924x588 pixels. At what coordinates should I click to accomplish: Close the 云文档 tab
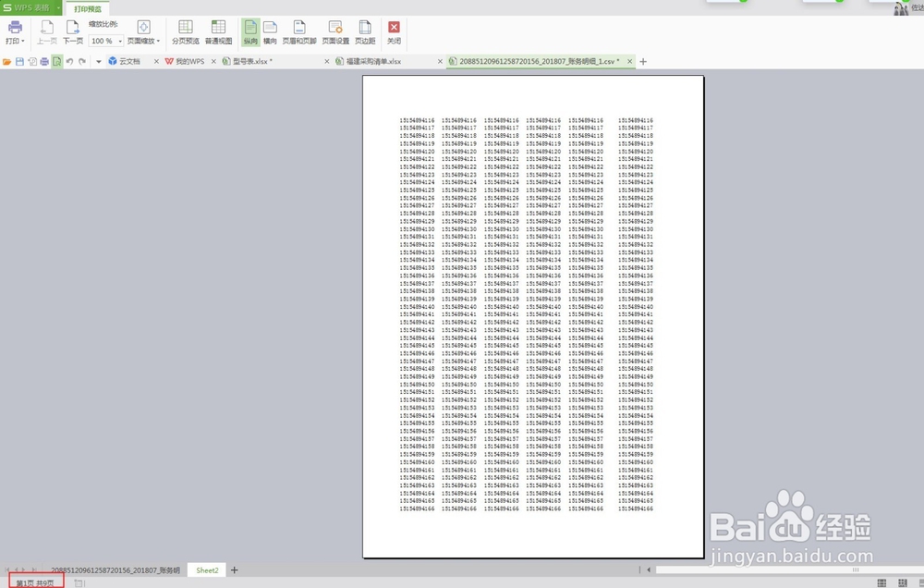click(x=156, y=61)
